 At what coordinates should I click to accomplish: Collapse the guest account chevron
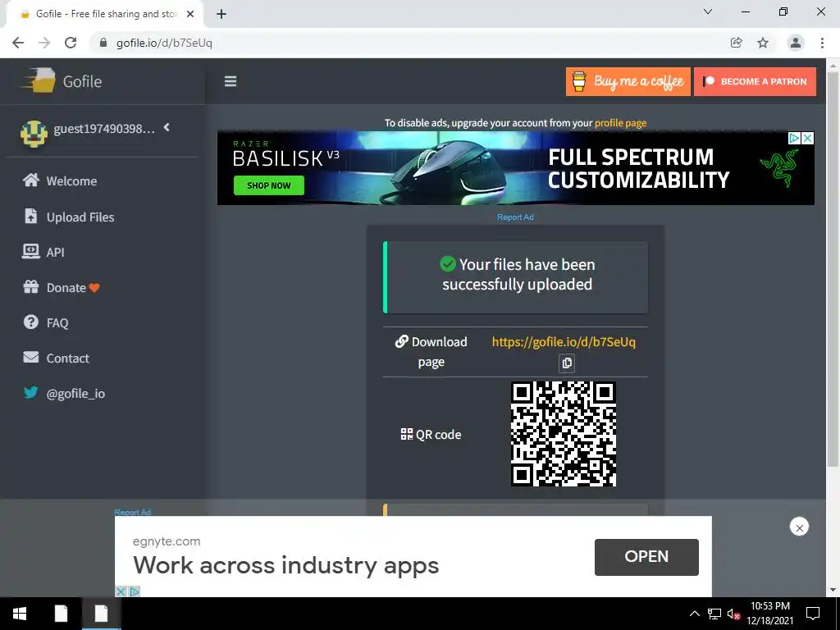point(167,127)
